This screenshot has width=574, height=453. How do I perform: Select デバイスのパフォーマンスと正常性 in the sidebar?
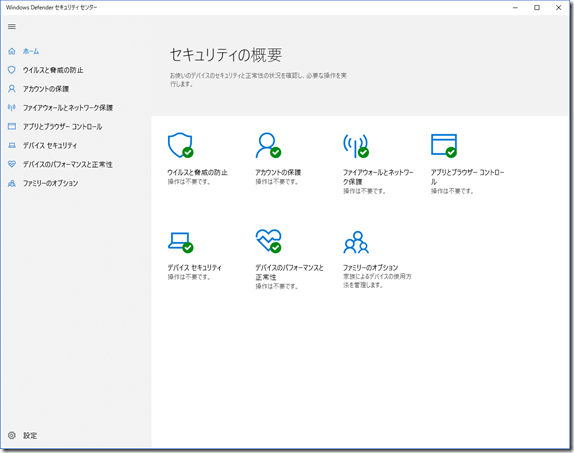click(68, 164)
